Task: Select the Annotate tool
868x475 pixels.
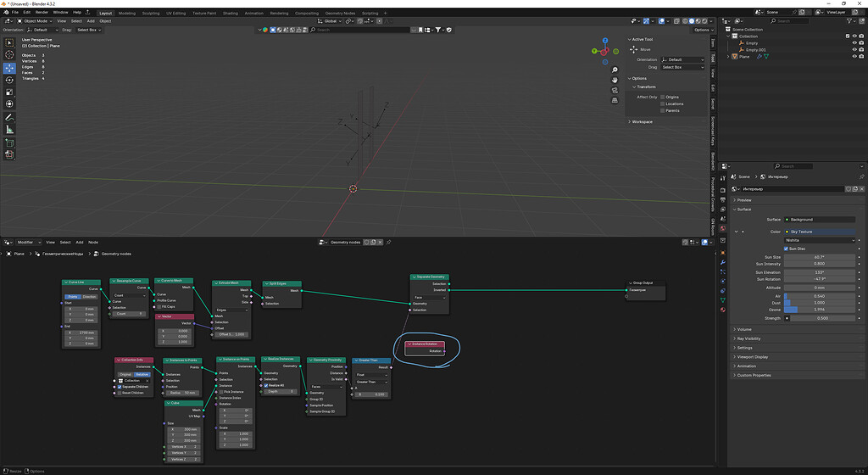Action: click(9, 117)
